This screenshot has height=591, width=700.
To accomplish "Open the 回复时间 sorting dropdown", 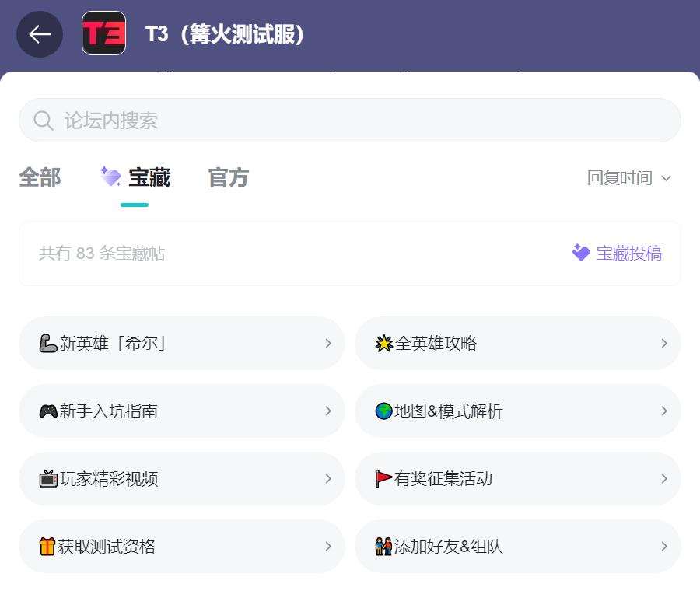I will [x=628, y=178].
